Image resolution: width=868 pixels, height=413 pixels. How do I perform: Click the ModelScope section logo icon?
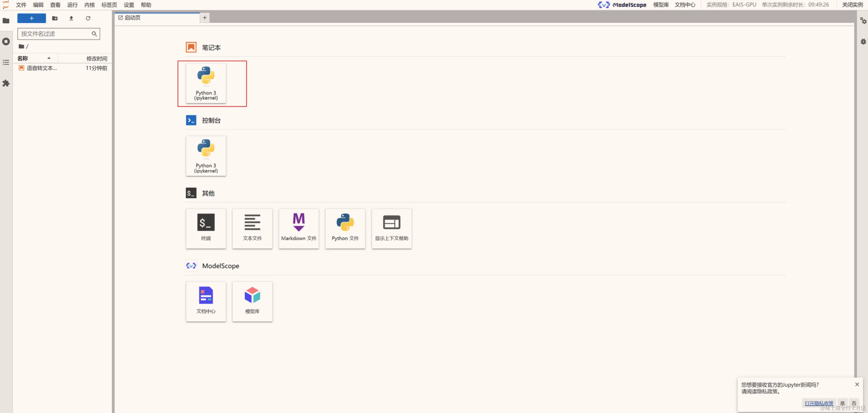coord(191,266)
